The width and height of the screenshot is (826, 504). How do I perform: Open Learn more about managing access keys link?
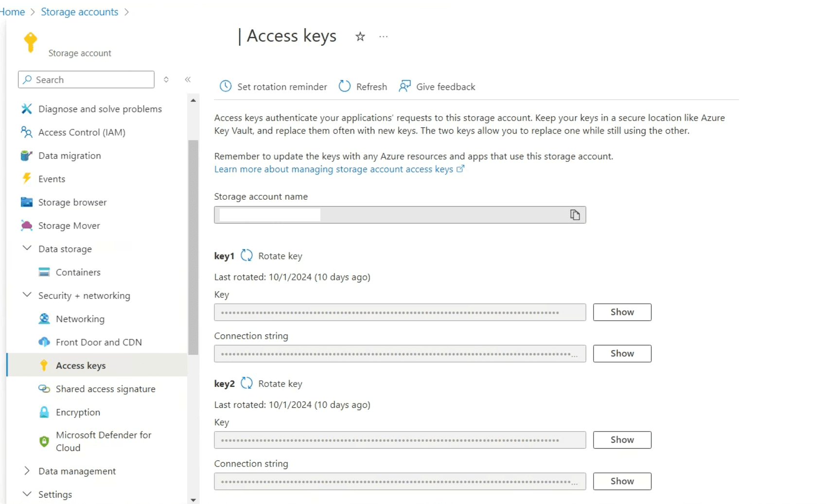(334, 169)
